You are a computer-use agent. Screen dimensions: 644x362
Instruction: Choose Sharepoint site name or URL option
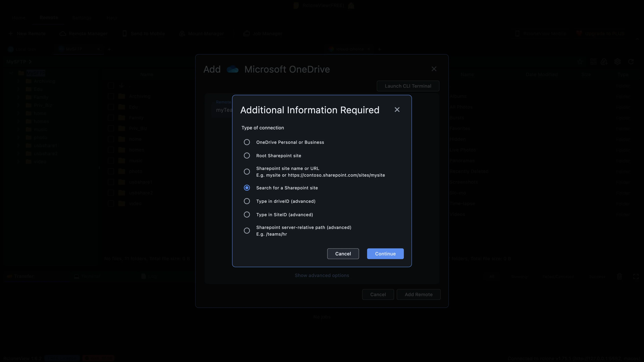point(247,172)
